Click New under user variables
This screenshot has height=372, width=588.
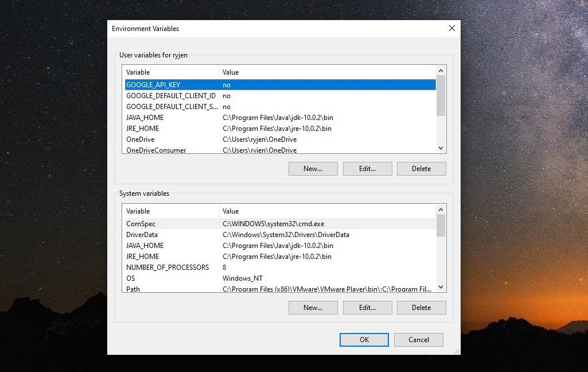click(313, 169)
